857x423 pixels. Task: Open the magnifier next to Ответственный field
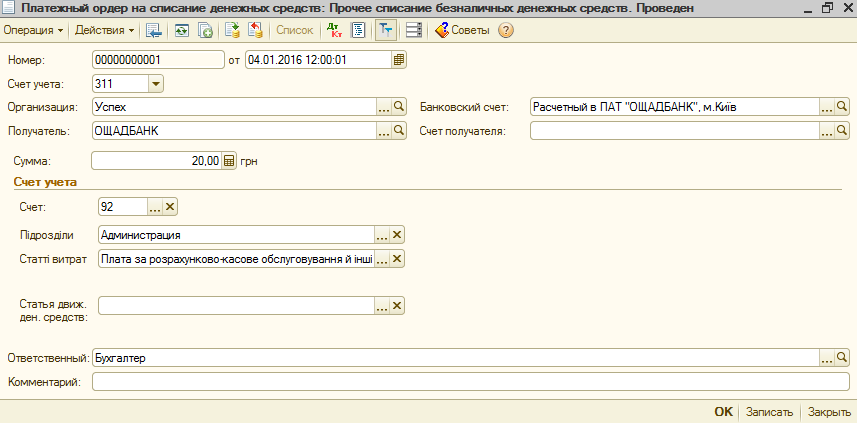click(x=842, y=357)
